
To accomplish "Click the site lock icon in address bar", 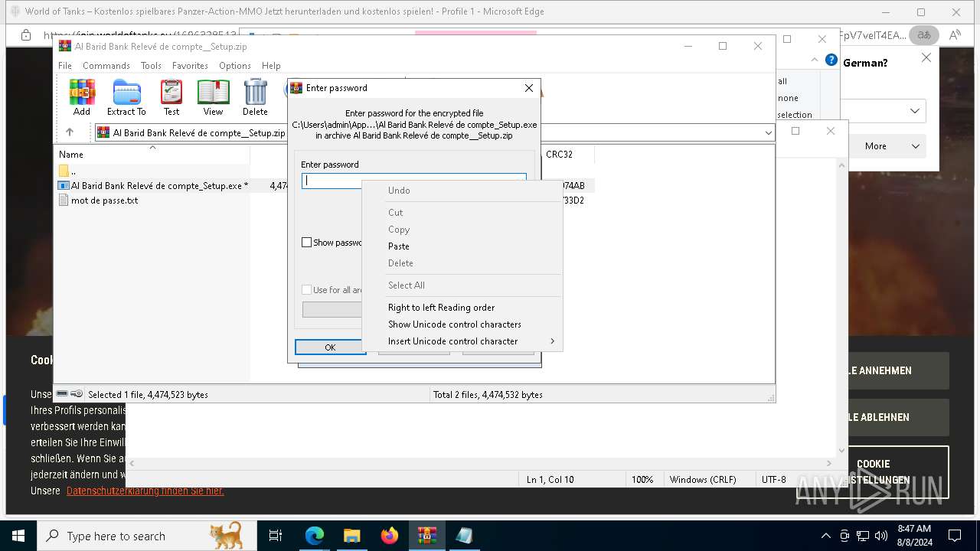I will 26,35.
